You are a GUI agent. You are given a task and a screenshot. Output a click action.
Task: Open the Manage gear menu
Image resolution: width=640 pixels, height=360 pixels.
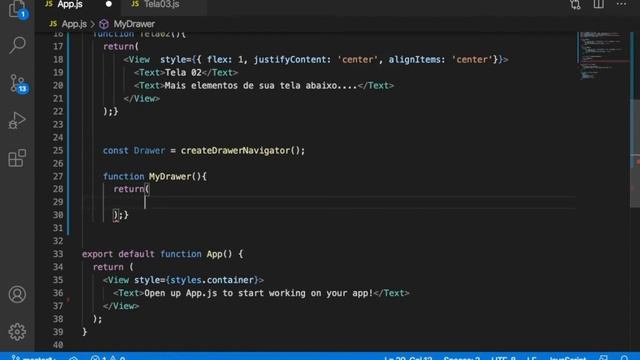tap(17, 332)
